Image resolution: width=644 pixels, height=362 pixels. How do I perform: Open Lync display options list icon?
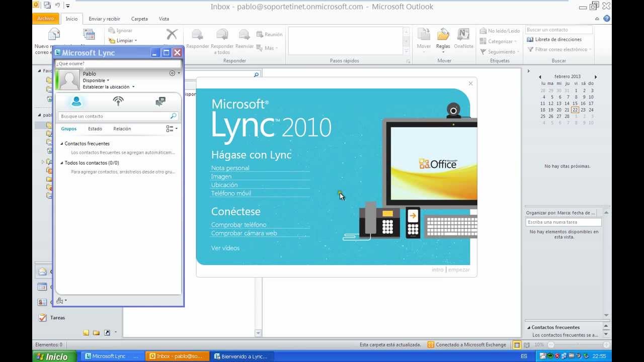click(170, 129)
